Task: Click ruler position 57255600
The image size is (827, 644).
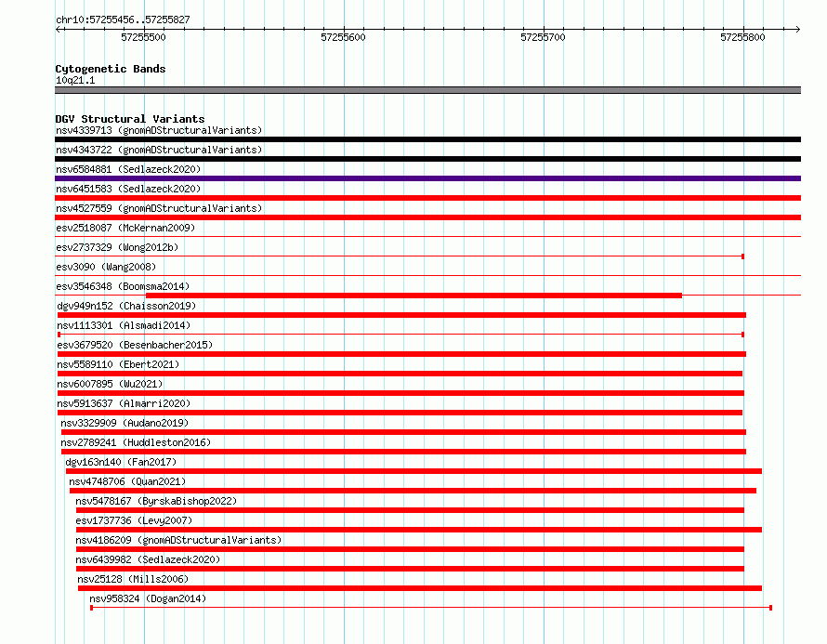Action: click(x=344, y=37)
